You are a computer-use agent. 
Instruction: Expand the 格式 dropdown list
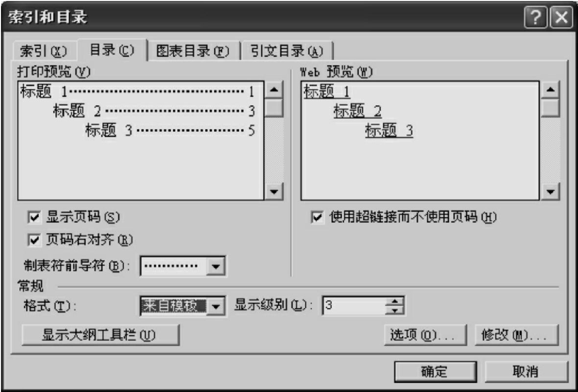tap(216, 306)
